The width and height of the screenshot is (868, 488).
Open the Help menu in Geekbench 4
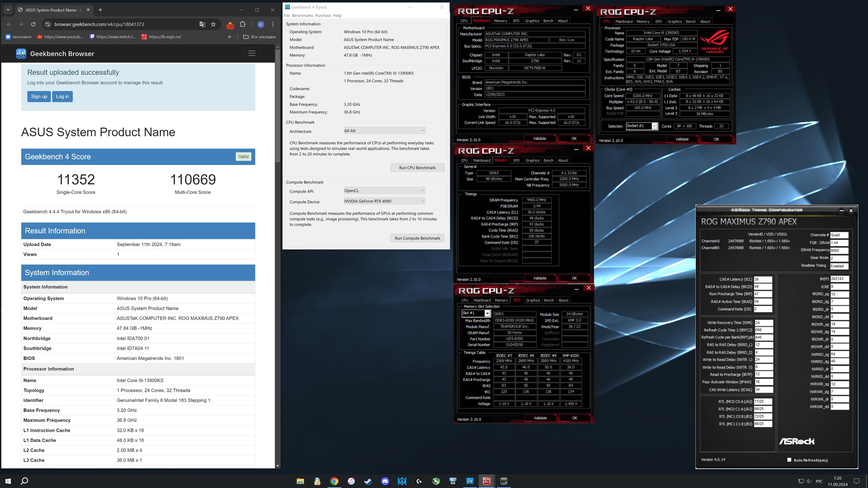point(337,16)
